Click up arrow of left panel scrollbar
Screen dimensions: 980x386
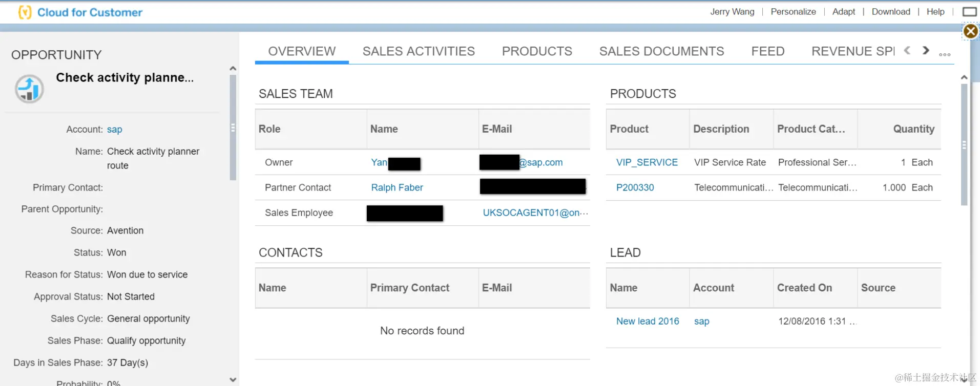[233, 69]
